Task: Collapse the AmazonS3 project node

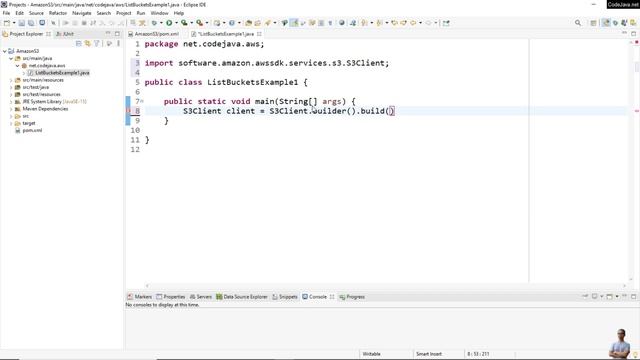Action: click(4, 51)
